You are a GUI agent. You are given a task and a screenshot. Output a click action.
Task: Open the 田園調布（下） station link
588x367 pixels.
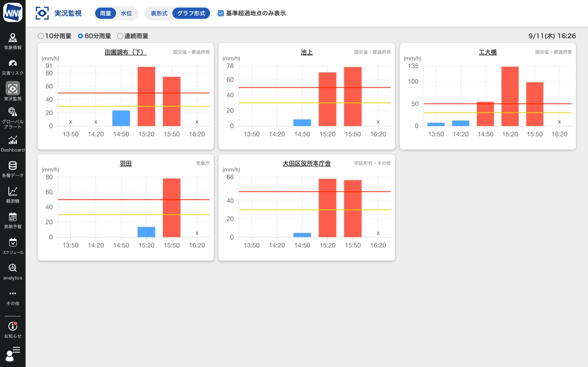pos(125,52)
